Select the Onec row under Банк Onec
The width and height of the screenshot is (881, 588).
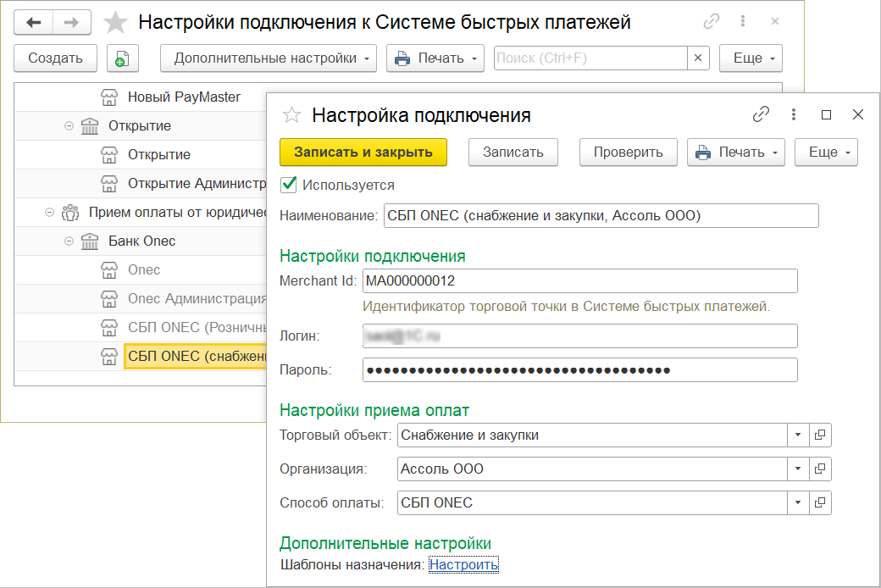point(141,269)
